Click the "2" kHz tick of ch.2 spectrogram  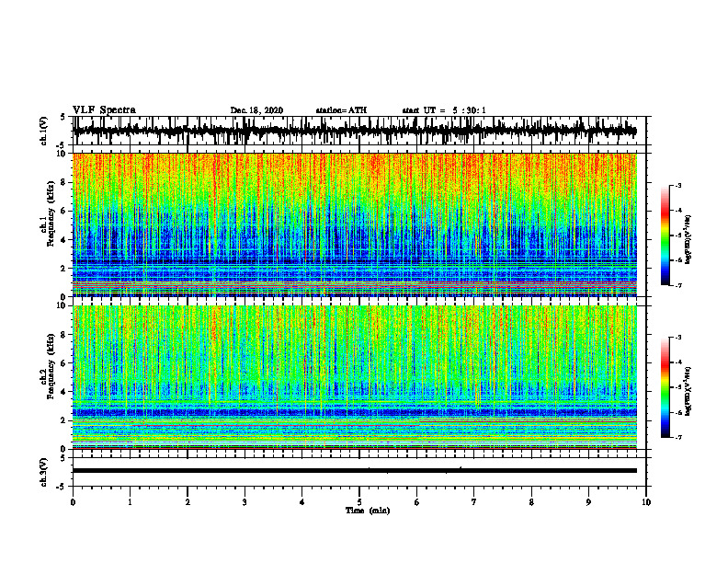(x=65, y=420)
